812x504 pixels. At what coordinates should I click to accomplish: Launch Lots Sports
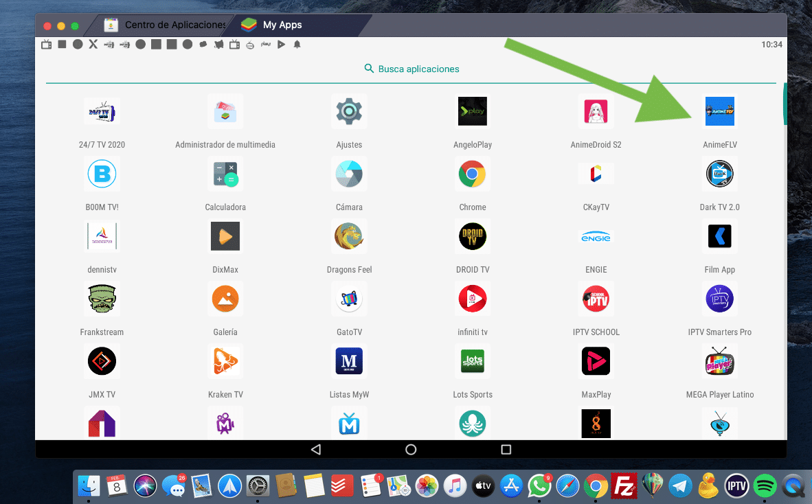click(x=472, y=361)
